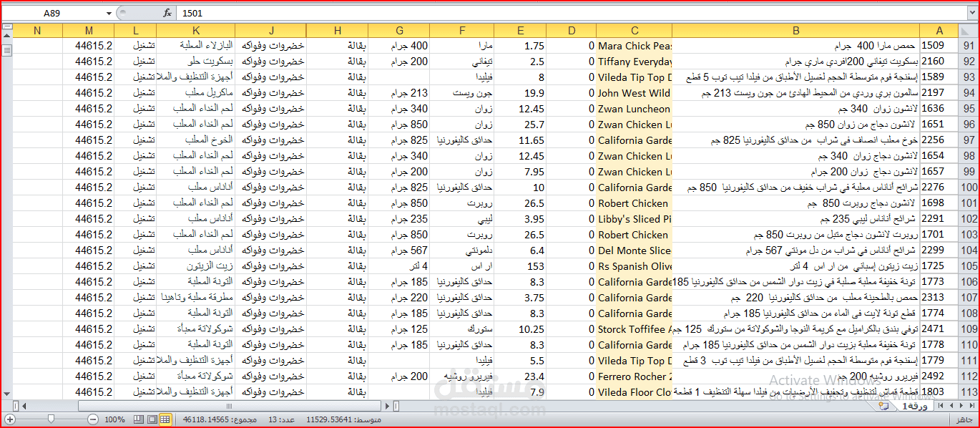Click the previous sheet navigation arrow
Image resolution: width=980 pixels, height=428 pixels.
coord(961,405)
